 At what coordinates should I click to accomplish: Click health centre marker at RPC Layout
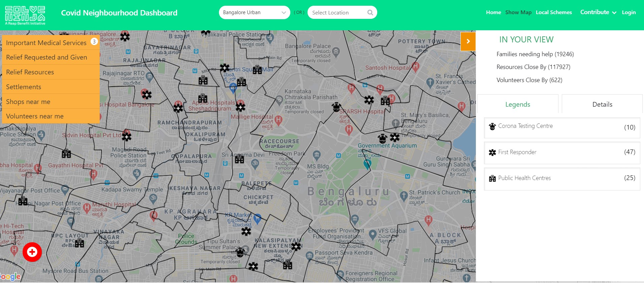(79, 243)
